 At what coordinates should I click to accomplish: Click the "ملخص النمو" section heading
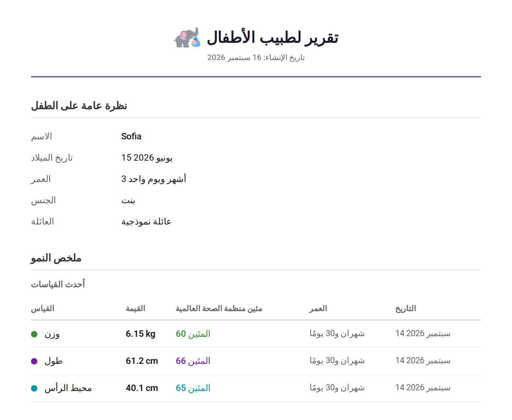pos(56,258)
